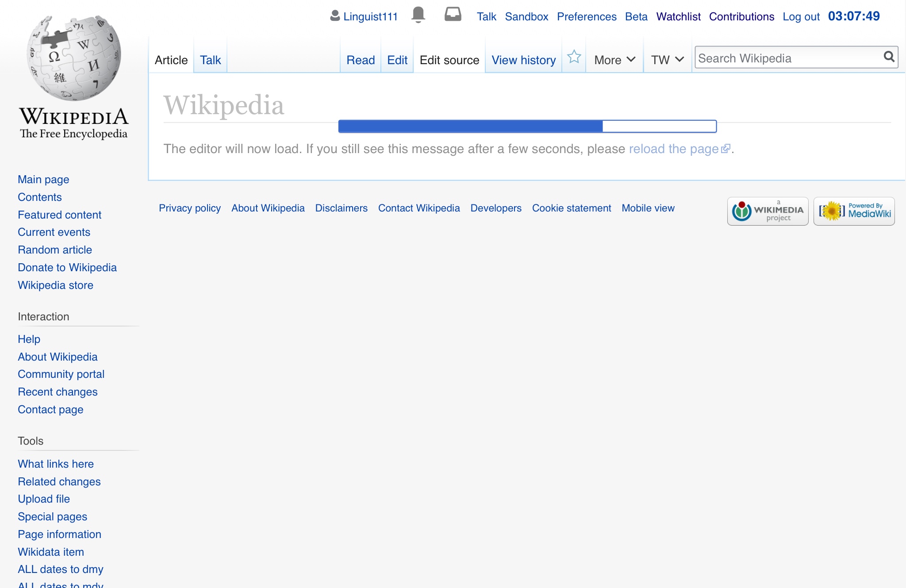
Task: Open Upload file
Action: click(44, 499)
